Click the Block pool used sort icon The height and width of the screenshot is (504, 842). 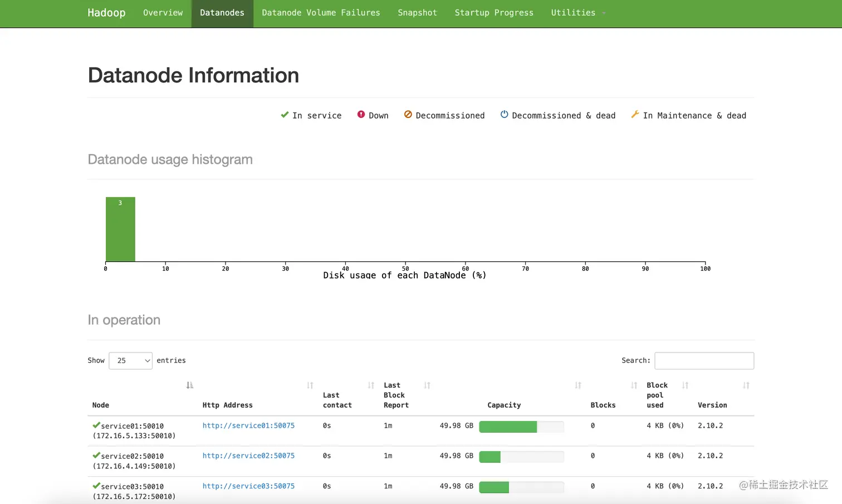pos(685,385)
